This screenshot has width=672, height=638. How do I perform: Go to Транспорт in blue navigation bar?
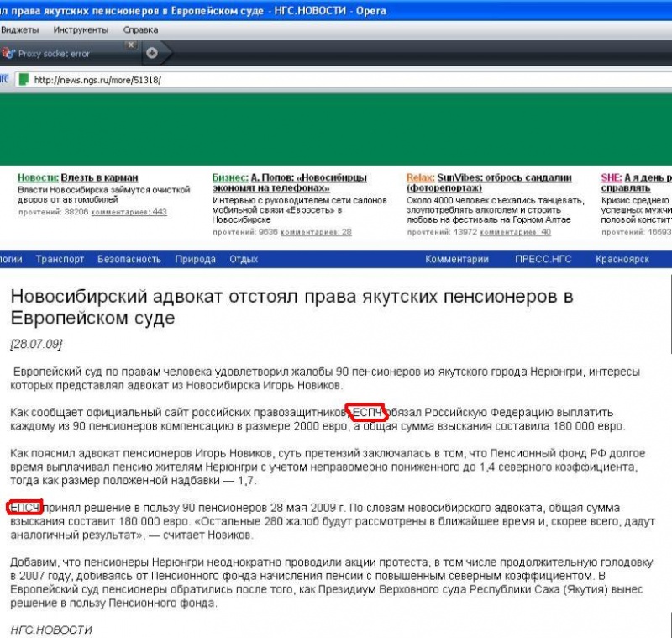point(60,260)
